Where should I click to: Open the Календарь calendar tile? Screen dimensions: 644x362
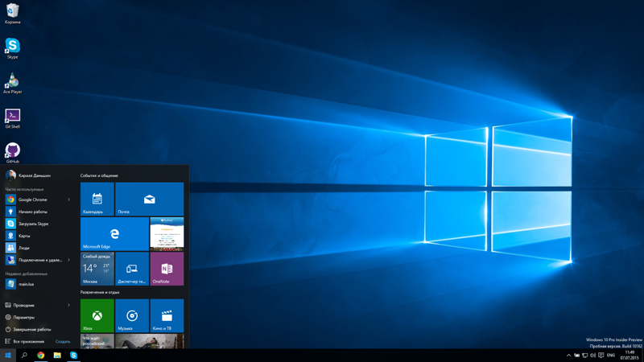tap(97, 199)
